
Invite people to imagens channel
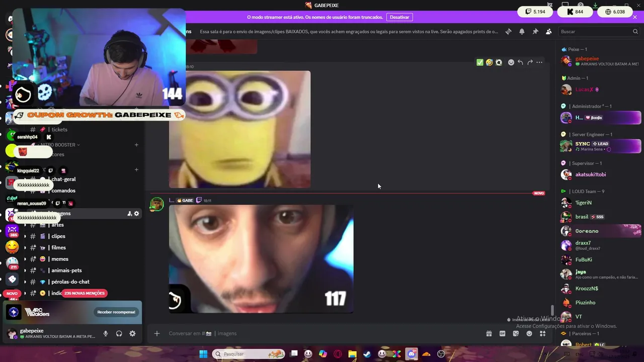click(x=129, y=214)
